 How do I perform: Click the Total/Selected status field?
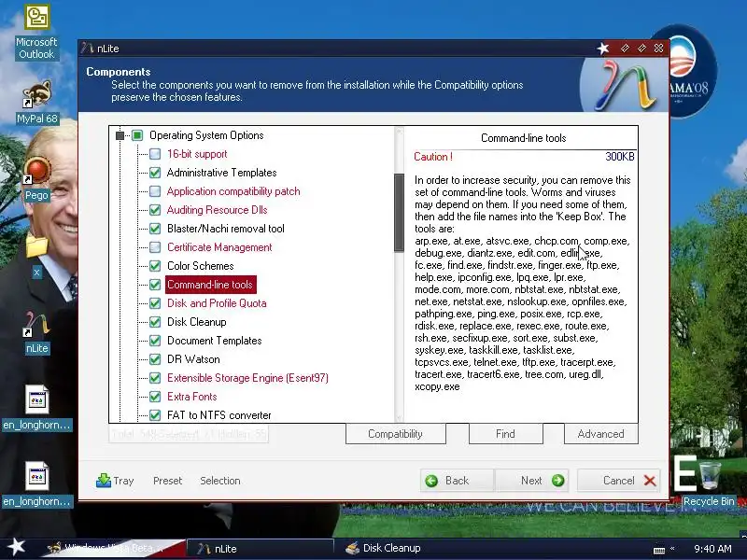(189, 434)
